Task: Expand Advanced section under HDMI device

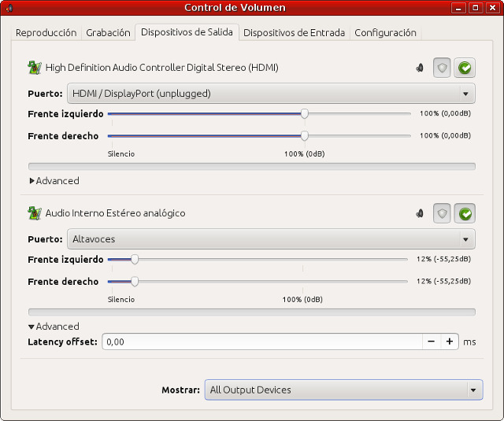Action: [54, 181]
